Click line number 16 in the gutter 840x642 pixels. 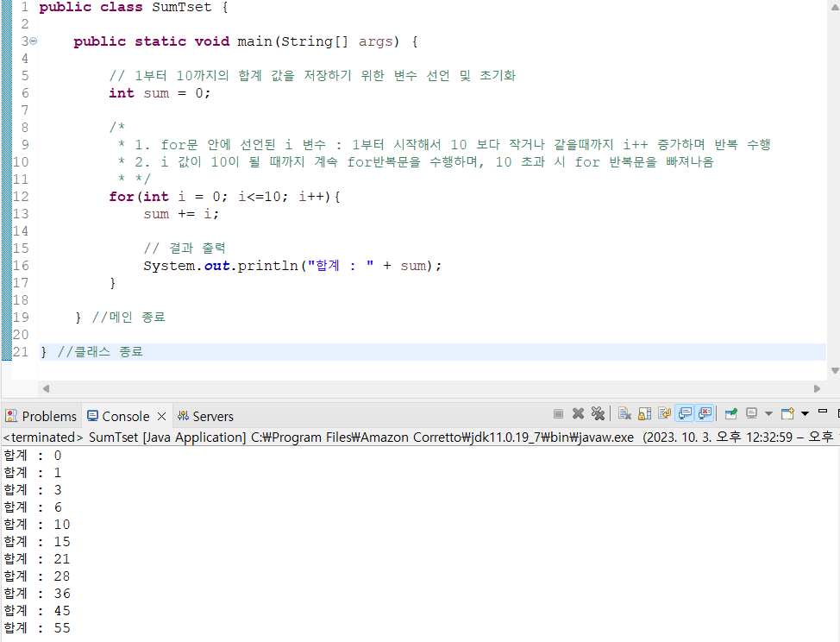point(21,266)
